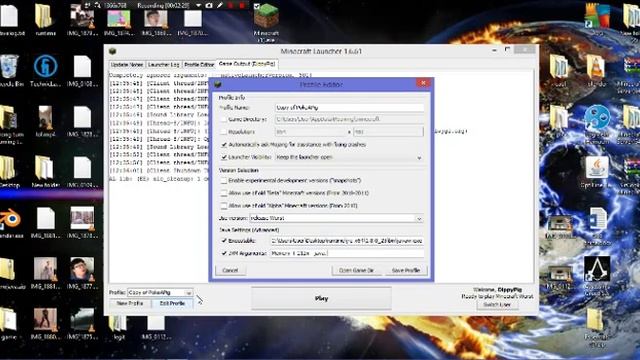The width and height of the screenshot is (640, 360).
Task: Click the Switch User button
Action: 497,305
